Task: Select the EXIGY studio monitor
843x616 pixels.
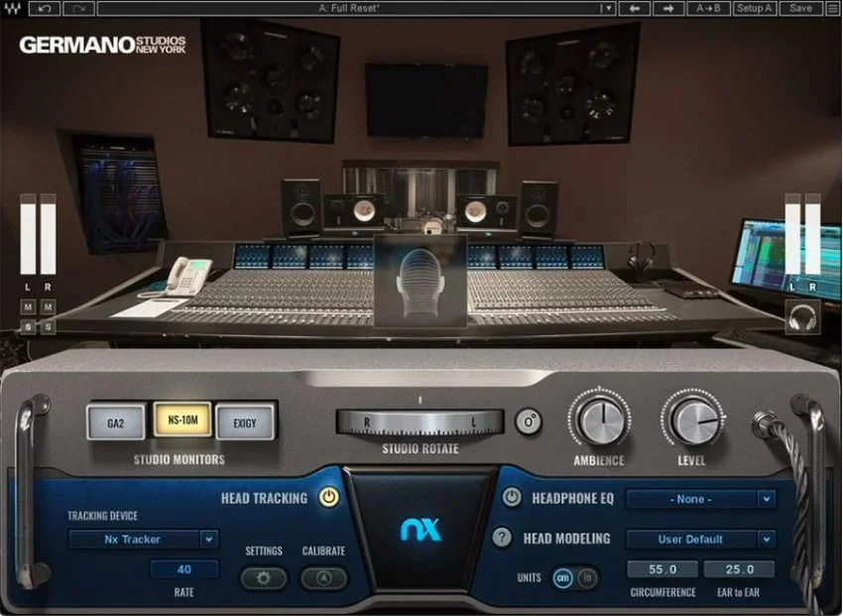Action: click(245, 422)
